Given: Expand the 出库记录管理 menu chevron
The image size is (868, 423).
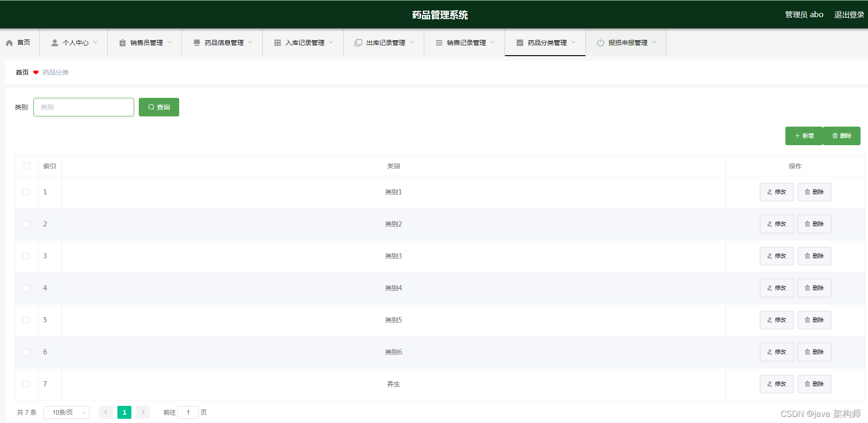Looking at the screenshot, I should point(412,42).
